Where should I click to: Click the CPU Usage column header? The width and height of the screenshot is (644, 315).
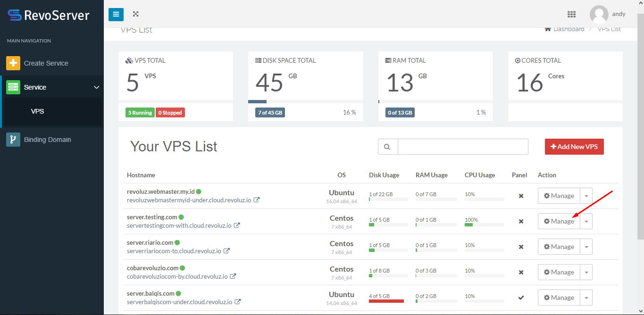tap(480, 175)
